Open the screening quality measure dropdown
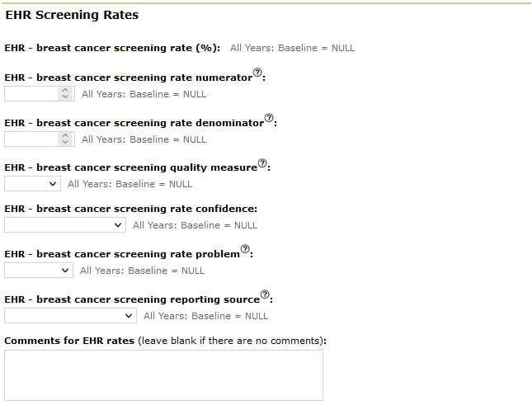The width and height of the screenshot is (532, 405). tap(32, 184)
